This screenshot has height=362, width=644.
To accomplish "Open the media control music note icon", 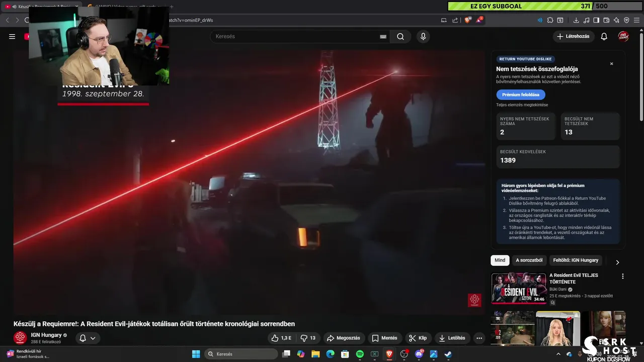I will [586, 20].
